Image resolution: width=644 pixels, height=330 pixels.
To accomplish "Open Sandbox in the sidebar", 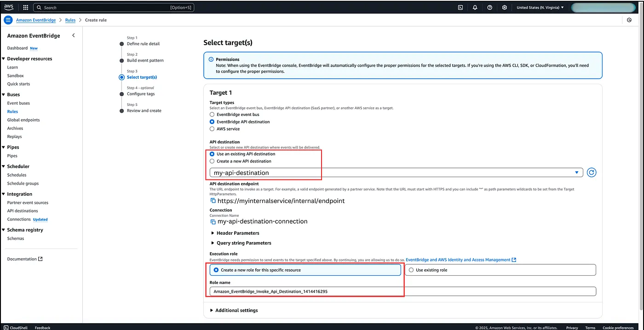I will [15, 75].
